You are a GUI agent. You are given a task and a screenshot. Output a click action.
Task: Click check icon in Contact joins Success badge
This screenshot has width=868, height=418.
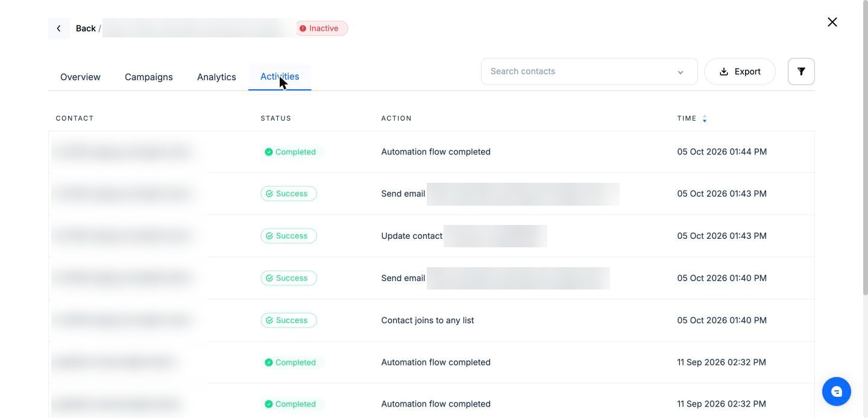(x=269, y=320)
